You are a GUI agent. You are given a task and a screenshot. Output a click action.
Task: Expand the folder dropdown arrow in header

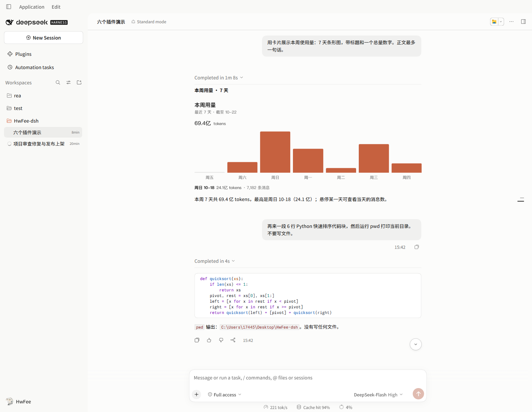pyautogui.click(x=501, y=22)
